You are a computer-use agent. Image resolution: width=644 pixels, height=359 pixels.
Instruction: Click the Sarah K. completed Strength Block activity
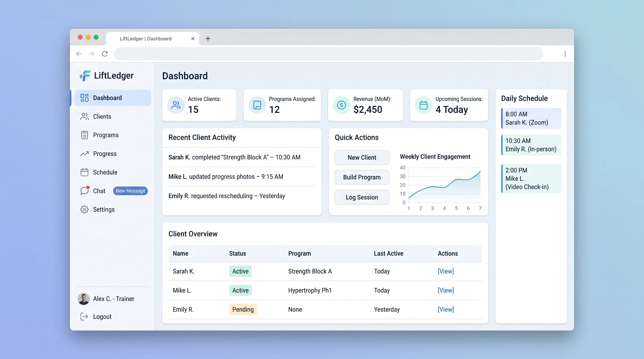coord(234,157)
